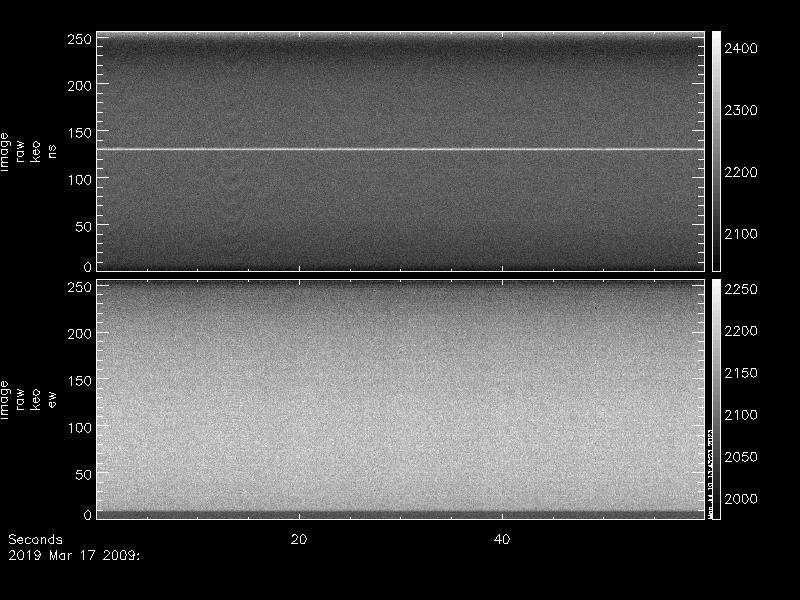Click the '200' y-axis label of the ew plot

80,334
